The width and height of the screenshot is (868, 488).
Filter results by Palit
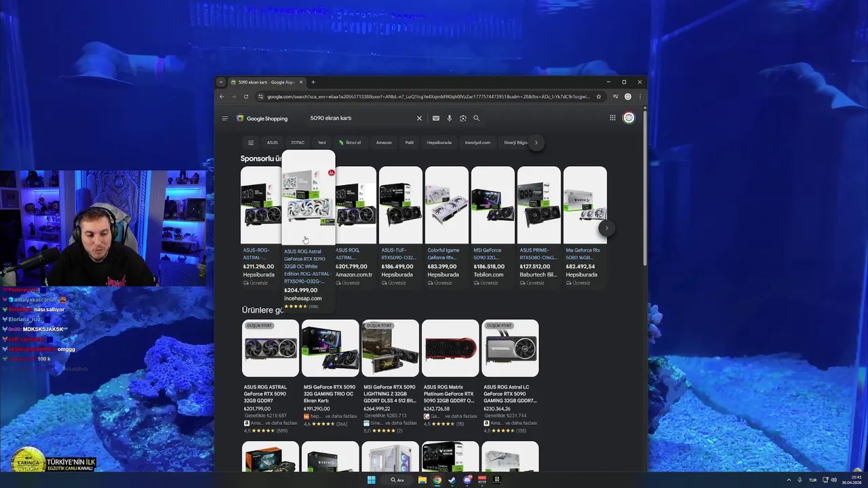(410, 142)
